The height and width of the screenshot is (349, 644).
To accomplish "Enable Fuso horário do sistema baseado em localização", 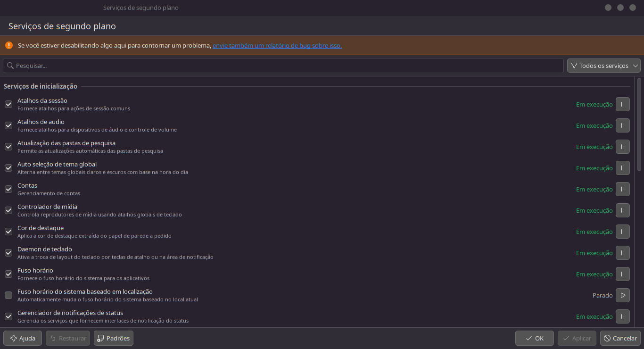I will tap(8, 295).
